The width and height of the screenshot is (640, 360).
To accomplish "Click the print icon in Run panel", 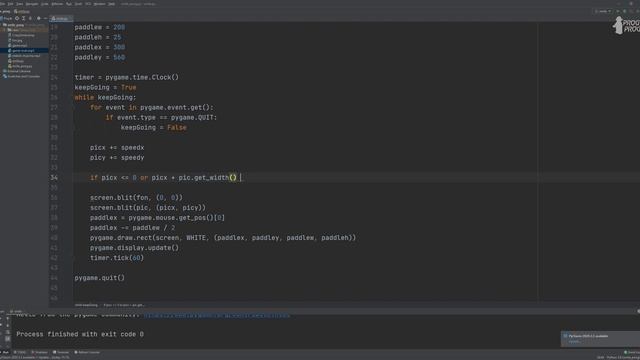I will tap(8, 346).
